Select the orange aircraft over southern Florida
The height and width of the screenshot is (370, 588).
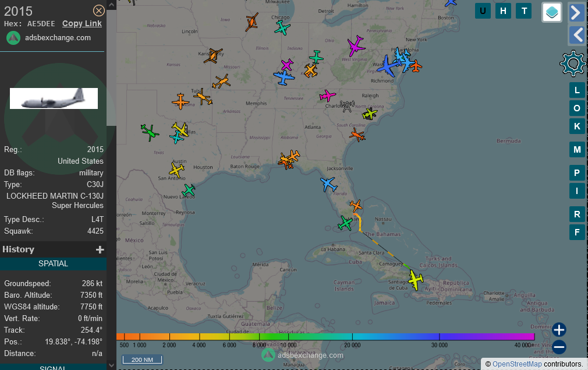356,205
